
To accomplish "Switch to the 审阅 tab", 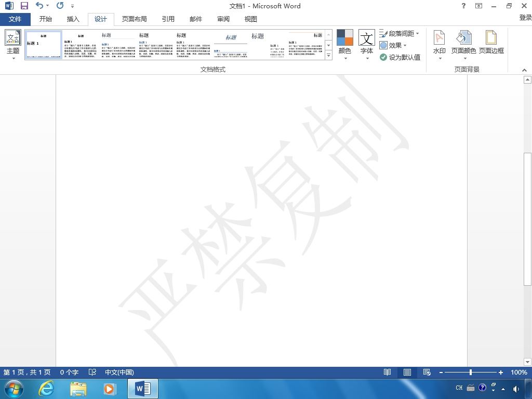I will (223, 19).
